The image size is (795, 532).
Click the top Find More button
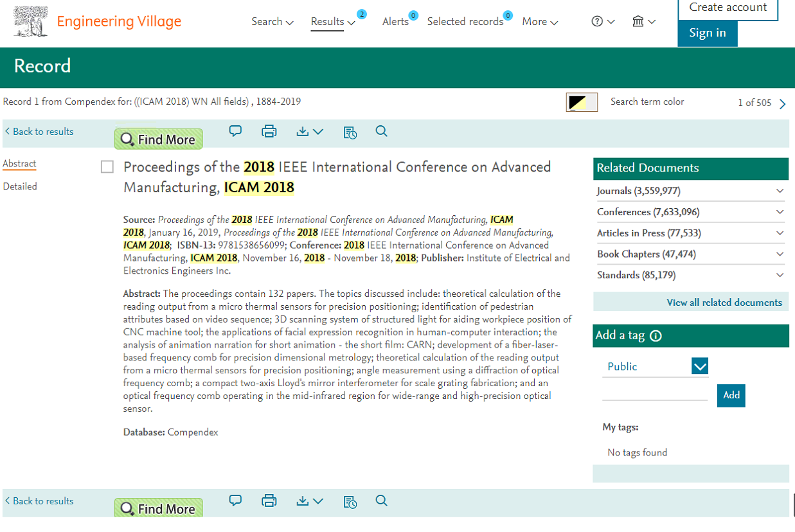pyautogui.click(x=159, y=139)
